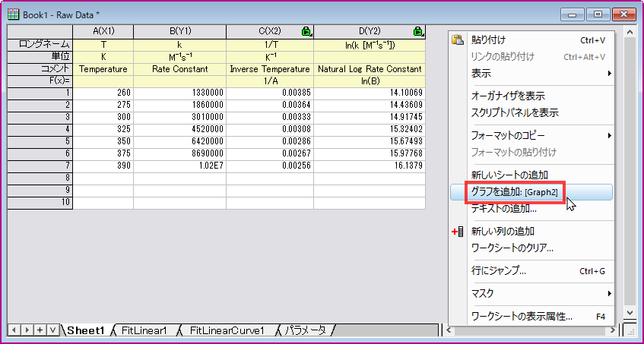Choose 新しい列の追加 menu entry
The image size is (644, 344).
531,232
